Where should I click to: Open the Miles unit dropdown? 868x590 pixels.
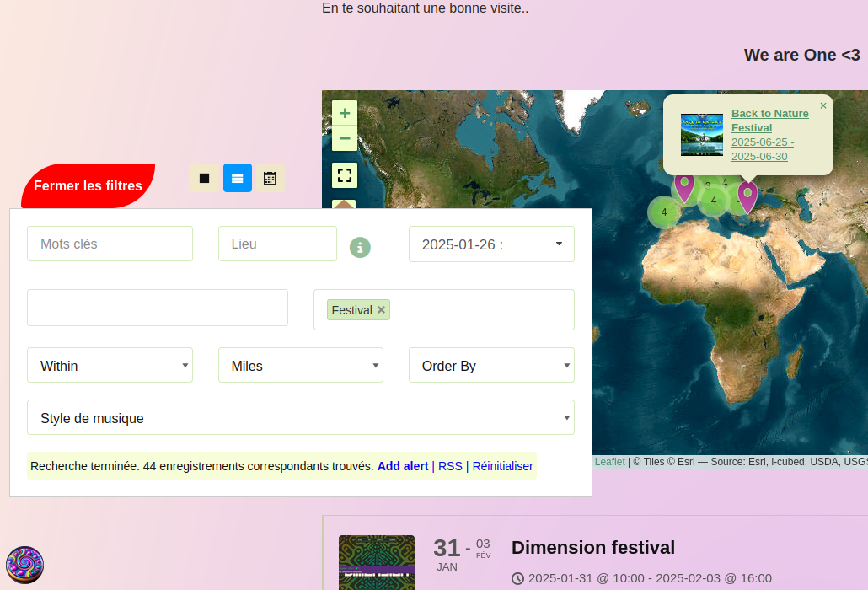coord(301,365)
